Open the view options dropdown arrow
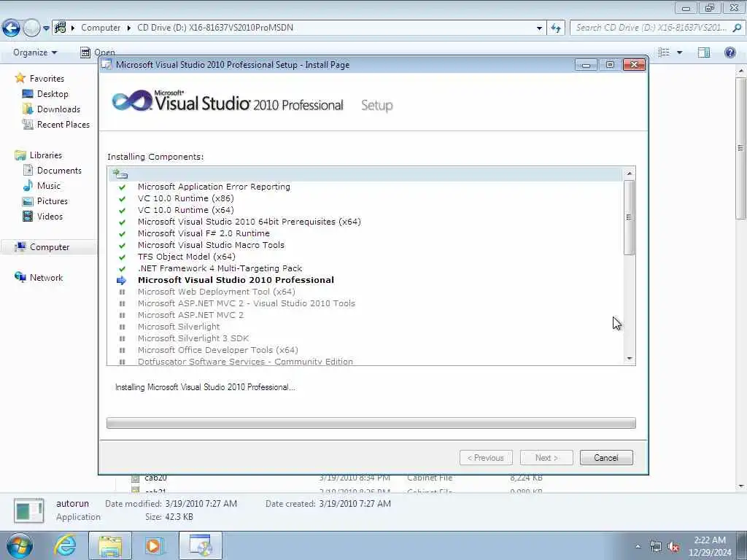Viewport: 747px width, 560px height. click(x=679, y=52)
